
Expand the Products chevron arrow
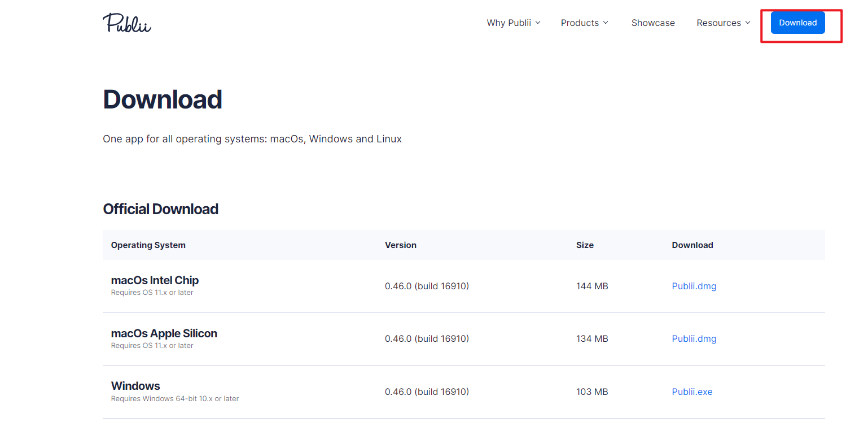(x=606, y=23)
